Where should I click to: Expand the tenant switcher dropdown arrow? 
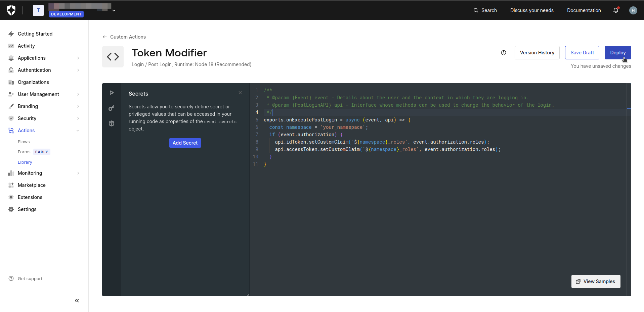pos(114,10)
